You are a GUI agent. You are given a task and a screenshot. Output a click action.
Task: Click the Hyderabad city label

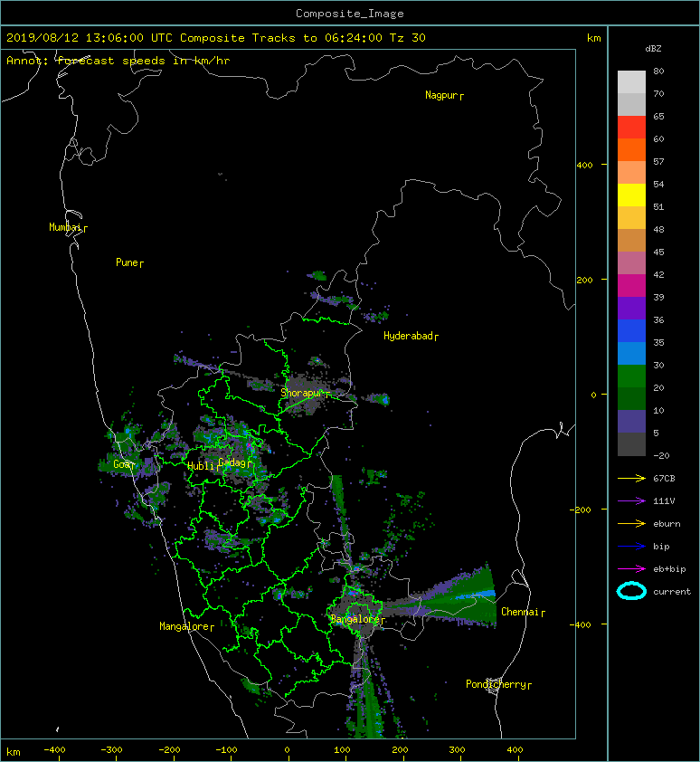tap(408, 336)
